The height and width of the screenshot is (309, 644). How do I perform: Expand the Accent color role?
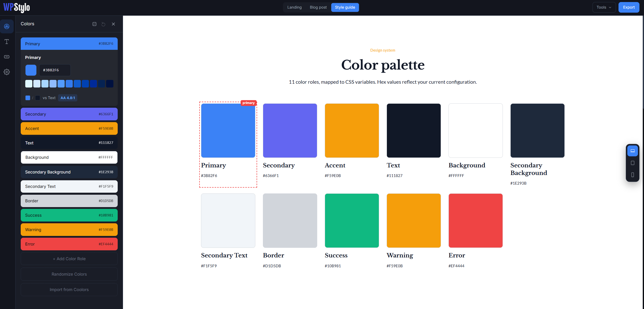69,128
